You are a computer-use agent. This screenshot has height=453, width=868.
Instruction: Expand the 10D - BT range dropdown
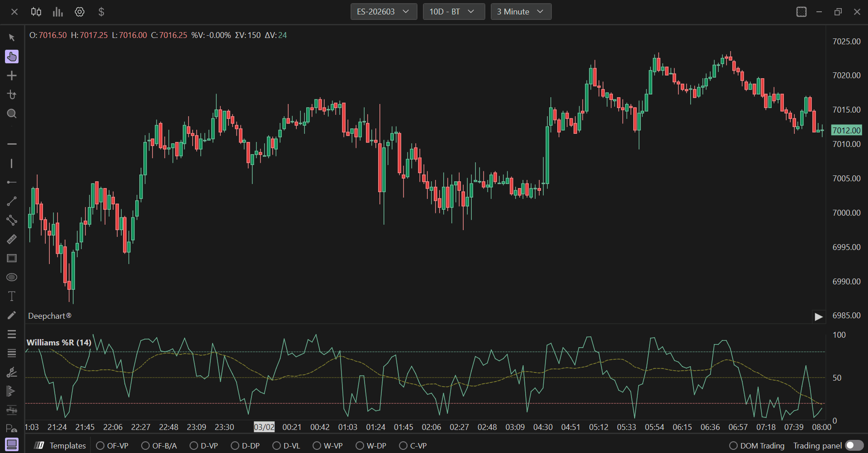tap(454, 12)
